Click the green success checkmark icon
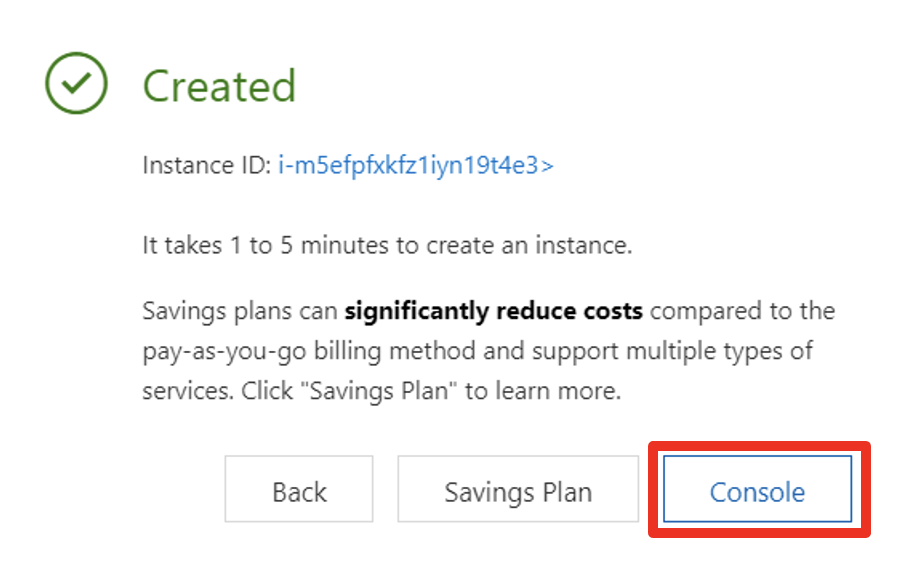 76,83
